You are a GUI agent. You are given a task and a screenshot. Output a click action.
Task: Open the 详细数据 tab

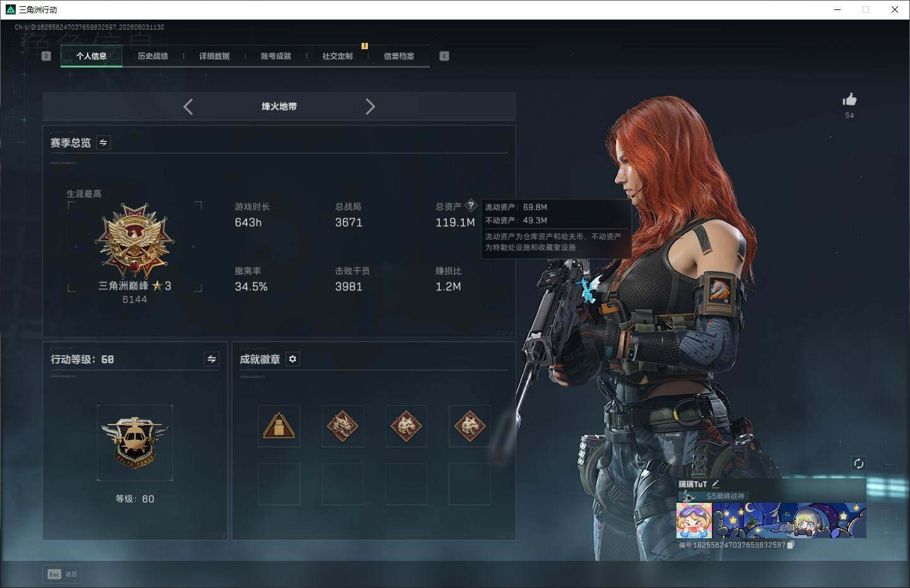[x=215, y=56]
